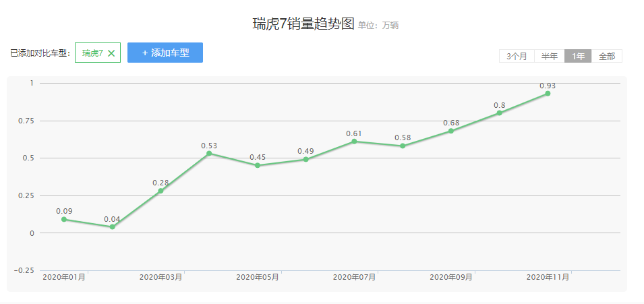Click the 0.45 data point marker

[258, 166]
